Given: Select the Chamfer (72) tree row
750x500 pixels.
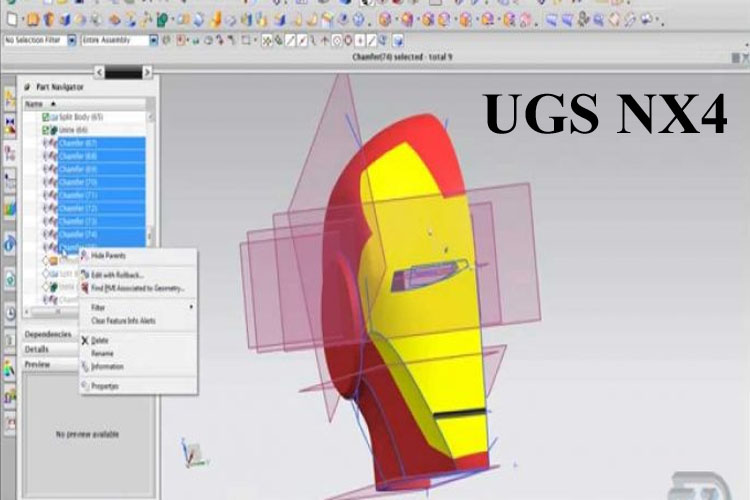Looking at the screenshot, I should 101,209.
